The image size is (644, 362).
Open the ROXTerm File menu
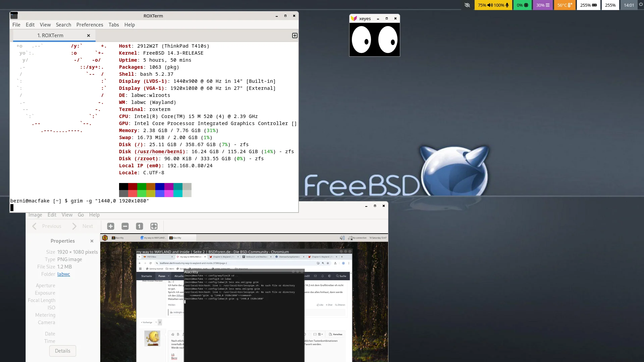coord(16,25)
